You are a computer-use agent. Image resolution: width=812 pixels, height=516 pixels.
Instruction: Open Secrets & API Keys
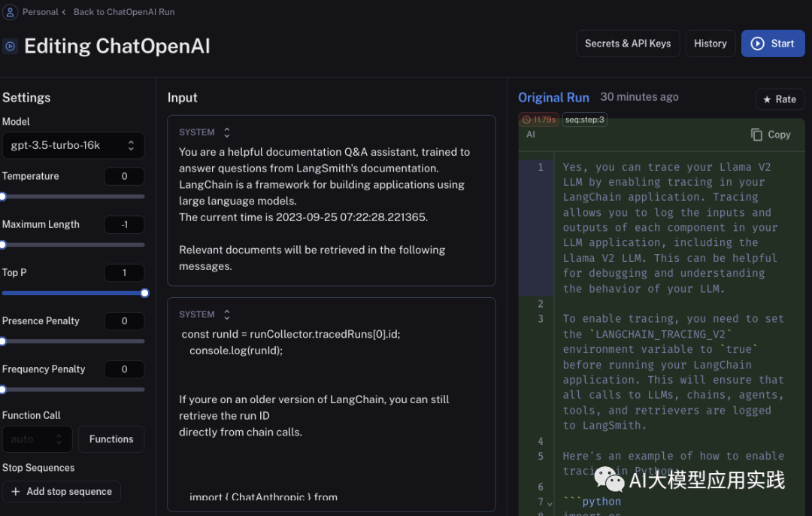[x=628, y=44]
